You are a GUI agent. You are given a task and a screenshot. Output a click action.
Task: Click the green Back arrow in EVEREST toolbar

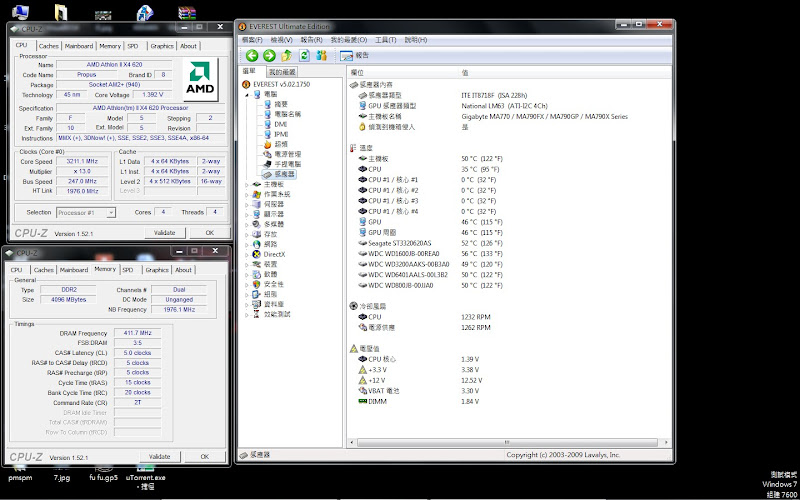coord(252,55)
